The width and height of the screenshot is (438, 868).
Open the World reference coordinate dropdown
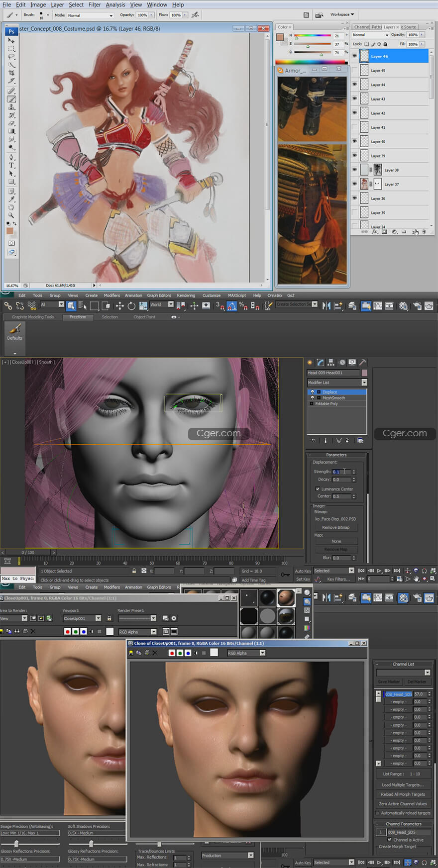pyautogui.click(x=161, y=304)
